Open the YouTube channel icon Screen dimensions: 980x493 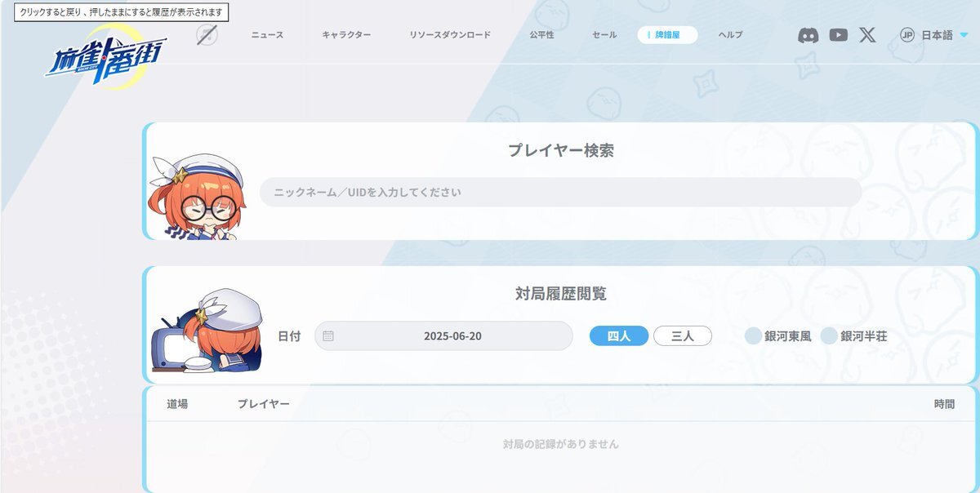[838, 35]
